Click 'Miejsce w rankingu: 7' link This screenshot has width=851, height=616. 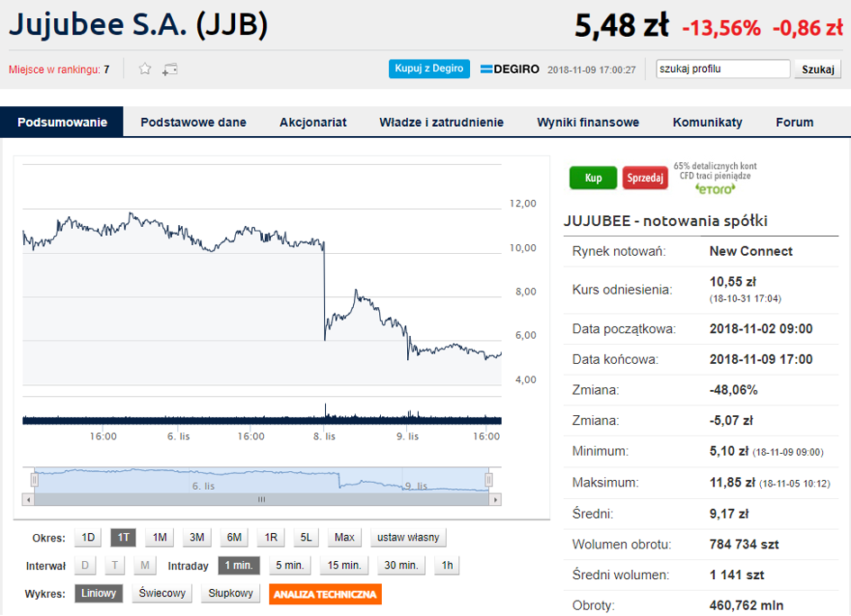(x=59, y=69)
